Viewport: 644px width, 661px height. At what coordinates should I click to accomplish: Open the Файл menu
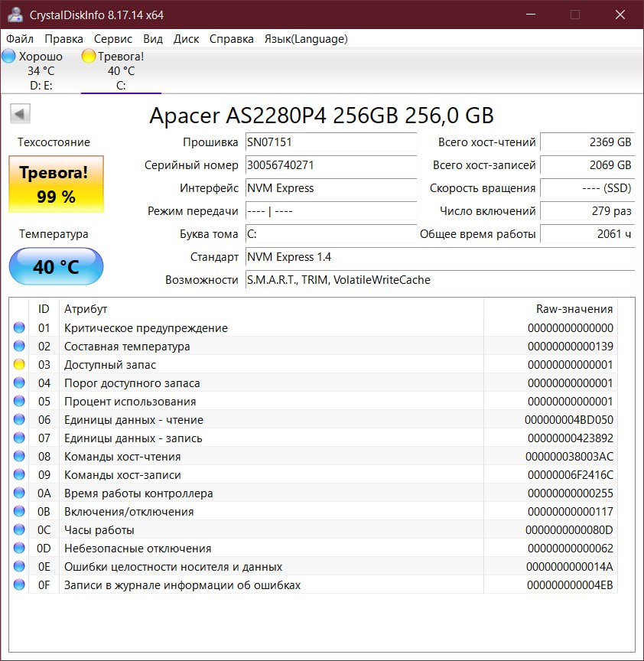[x=20, y=39]
